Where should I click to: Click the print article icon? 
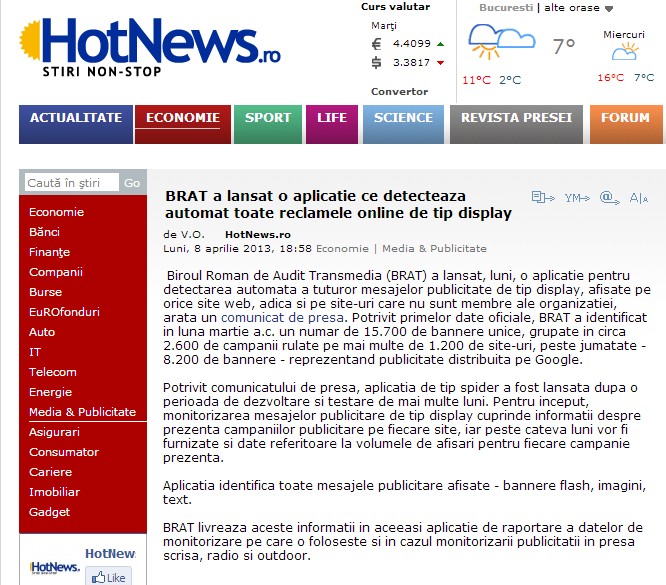pos(543,198)
